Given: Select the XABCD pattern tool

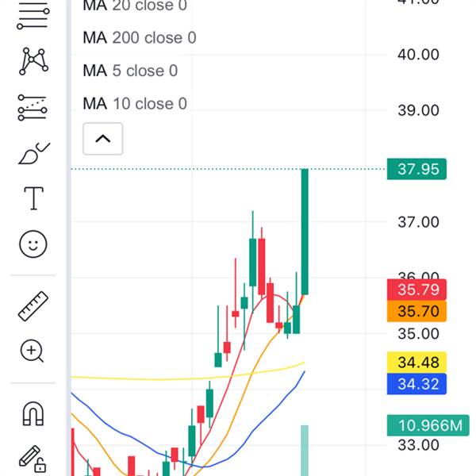Looking at the screenshot, I should pyautogui.click(x=33, y=61).
